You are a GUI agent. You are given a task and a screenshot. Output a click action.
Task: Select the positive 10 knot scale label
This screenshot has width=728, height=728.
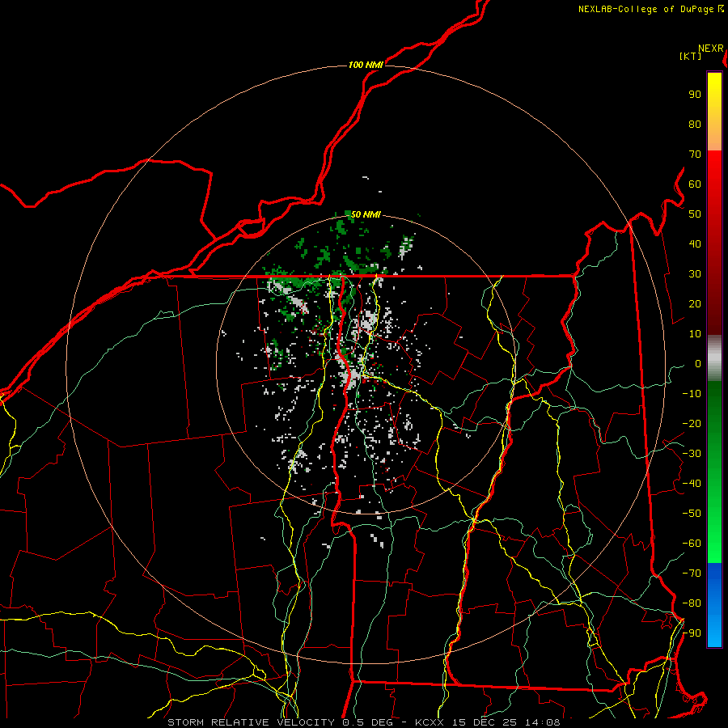[x=695, y=334]
